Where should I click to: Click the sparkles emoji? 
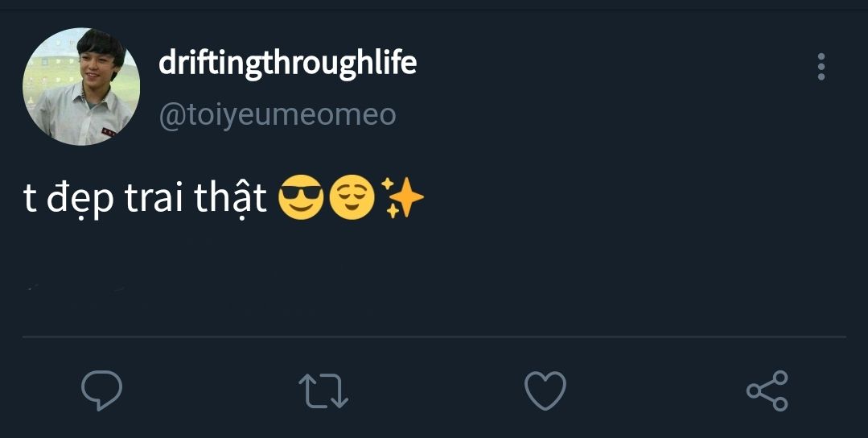pyautogui.click(x=401, y=199)
